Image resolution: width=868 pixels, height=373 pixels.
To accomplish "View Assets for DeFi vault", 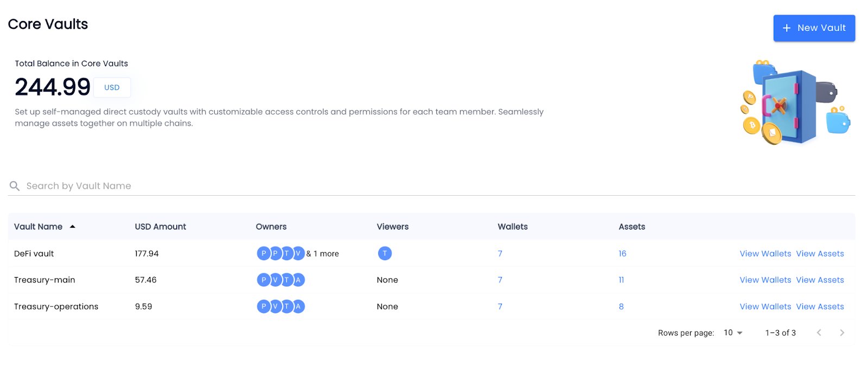I will pyautogui.click(x=820, y=253).
